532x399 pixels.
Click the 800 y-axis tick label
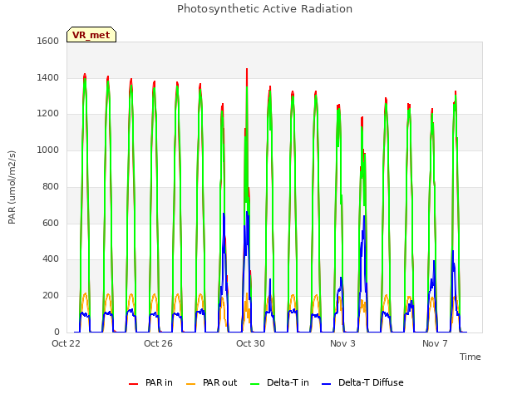(51, 186)
